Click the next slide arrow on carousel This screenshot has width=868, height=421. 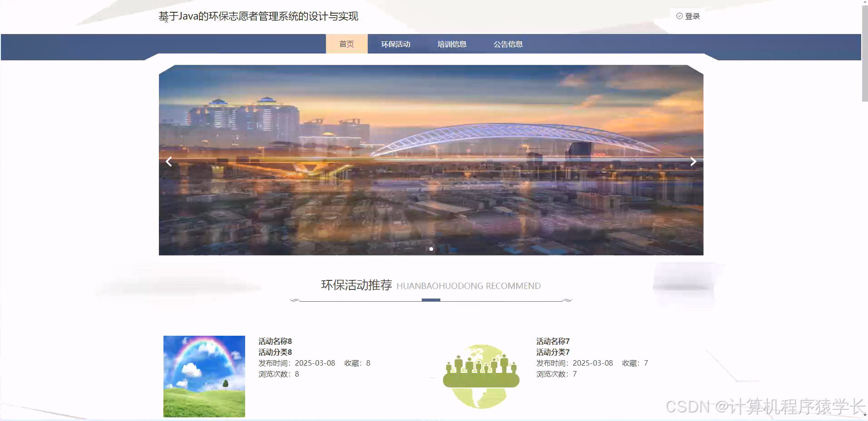click(x=693, y=161)
